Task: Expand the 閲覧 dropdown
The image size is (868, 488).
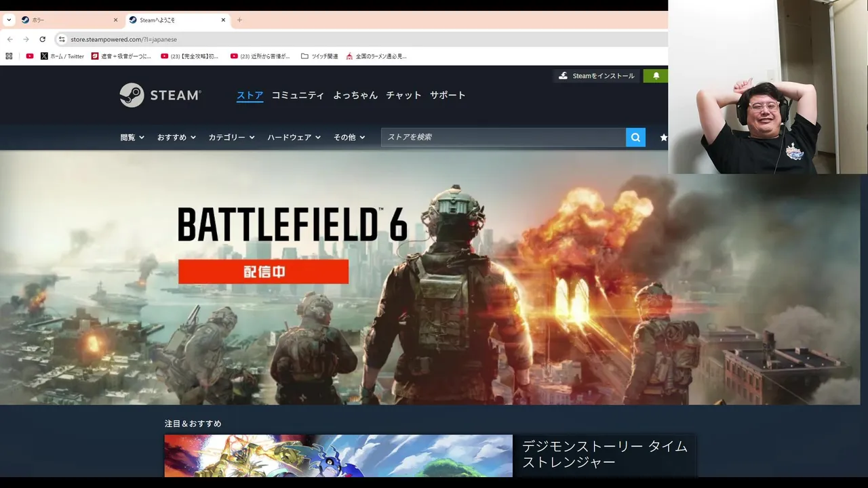Action: [132, 137]
